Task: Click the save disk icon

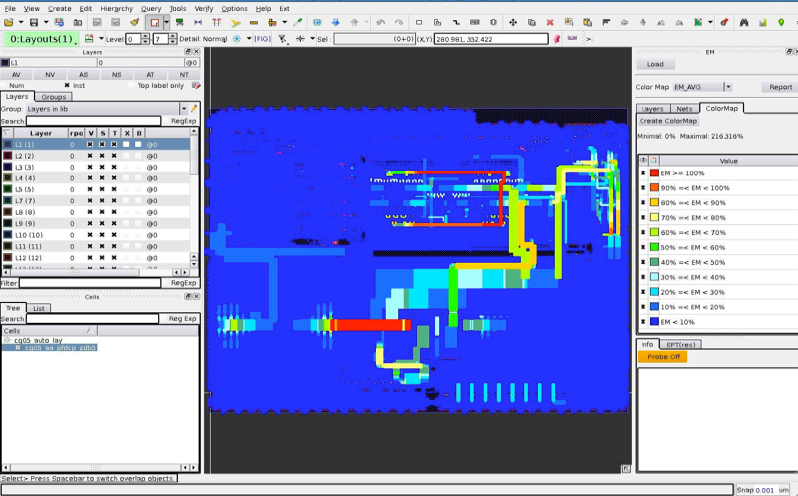Action: (33, 22)
